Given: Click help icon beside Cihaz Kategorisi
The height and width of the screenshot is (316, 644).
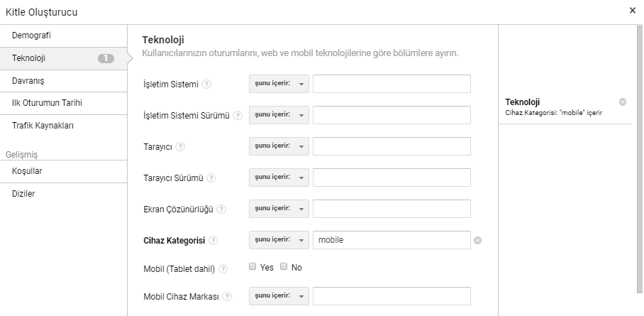Looking at the screenshot, I should coord(213,241).
